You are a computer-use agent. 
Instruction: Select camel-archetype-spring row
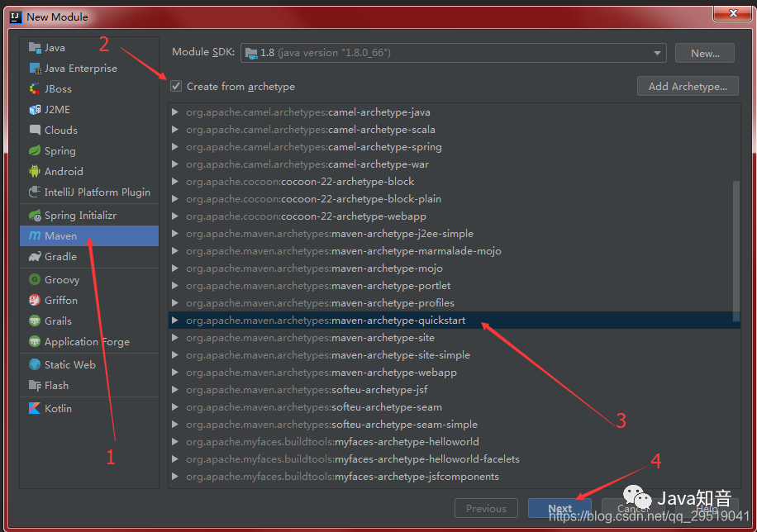[x=454, y=147]
